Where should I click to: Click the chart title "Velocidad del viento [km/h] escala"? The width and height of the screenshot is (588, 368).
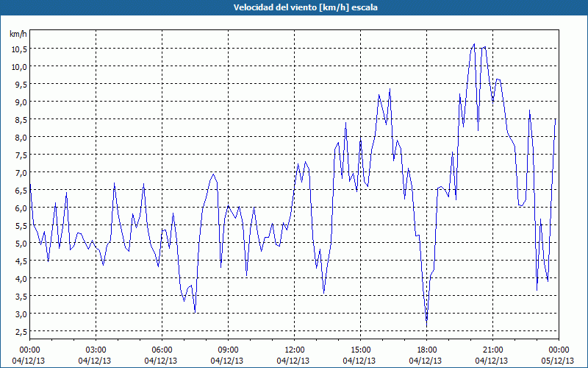pos(305,7)
